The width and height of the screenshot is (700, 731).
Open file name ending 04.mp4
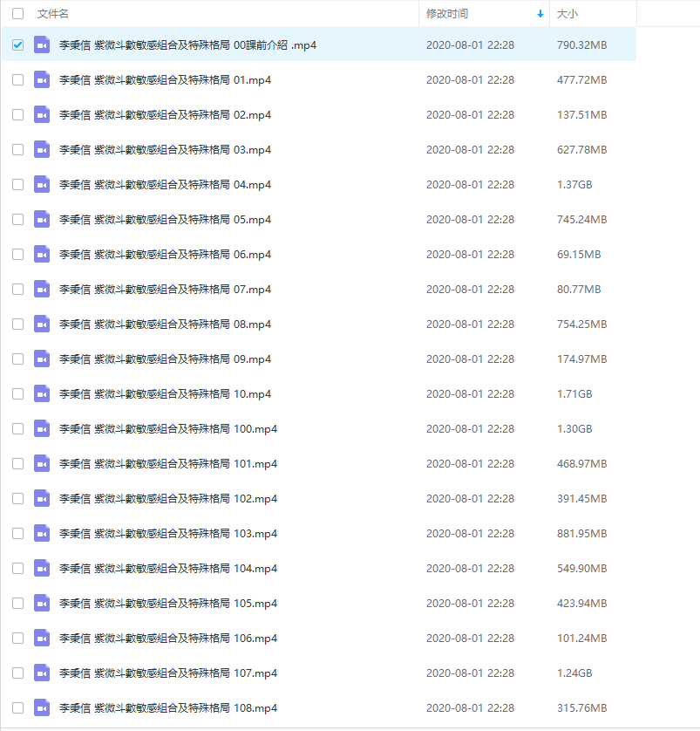tap(165, 185)
